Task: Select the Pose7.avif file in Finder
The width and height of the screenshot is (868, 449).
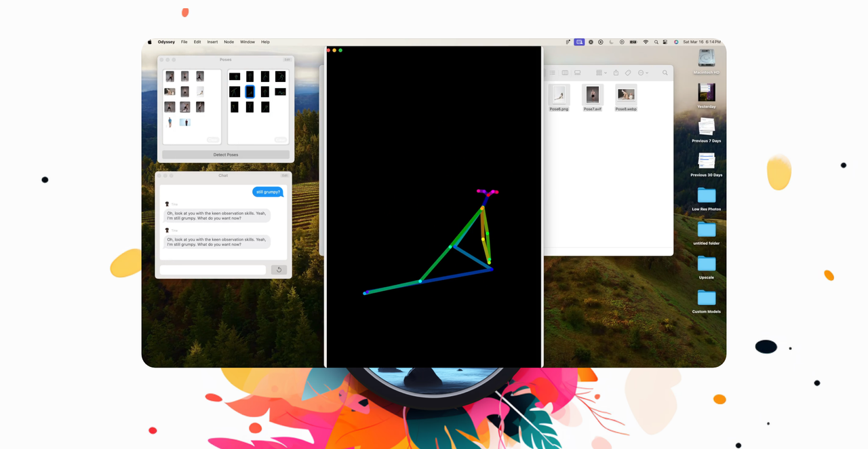Action: tap(593, 98)
